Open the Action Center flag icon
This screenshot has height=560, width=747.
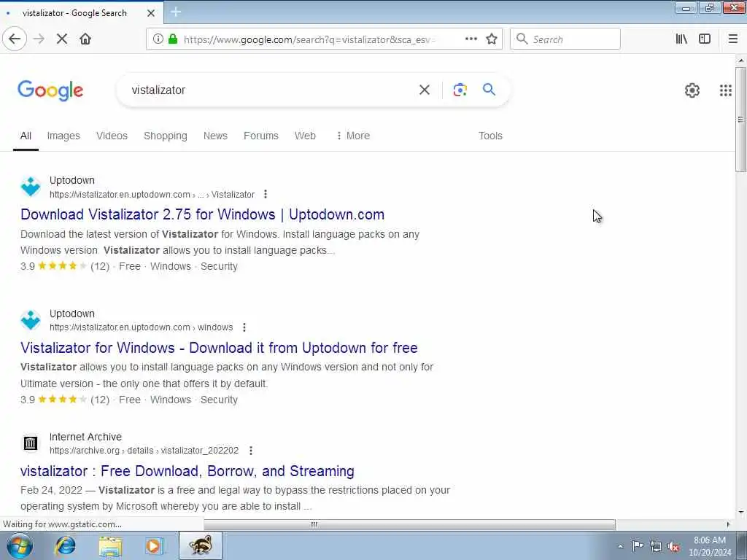click(x=638, y=545)
